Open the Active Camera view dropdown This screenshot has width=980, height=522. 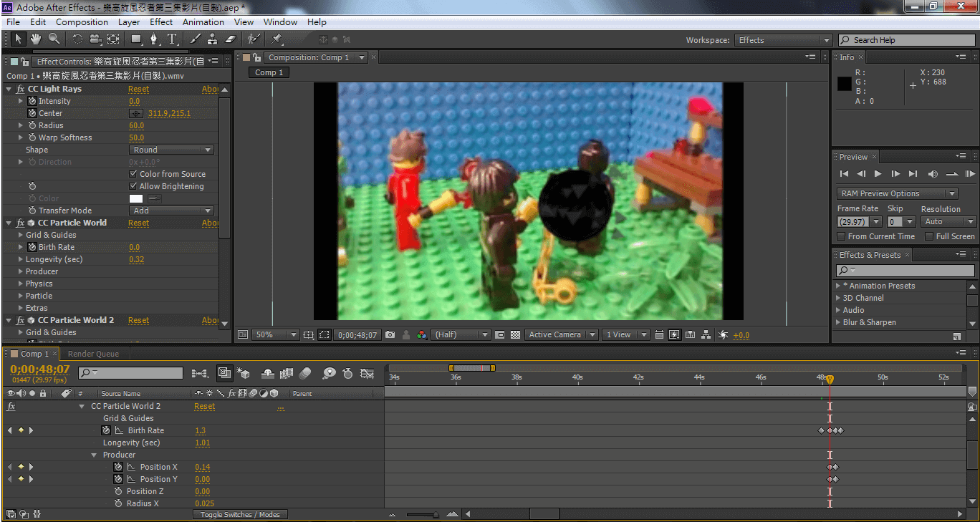[562, 334]
